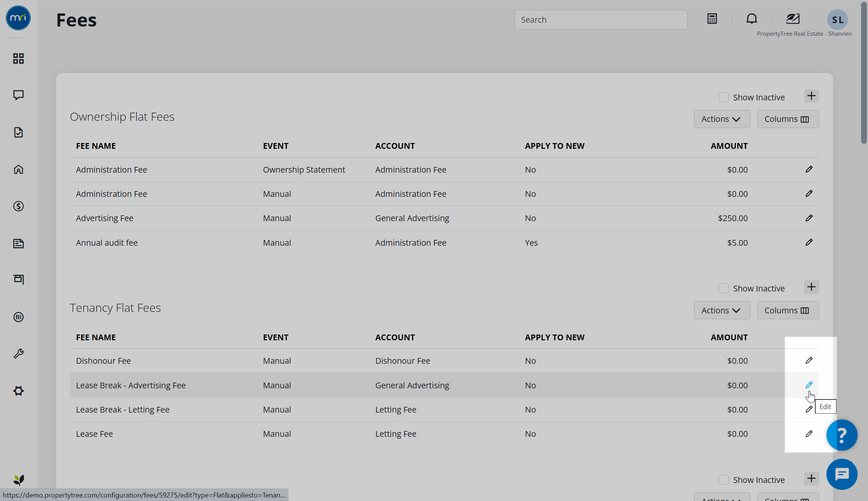This screenshot has width=868, height=501.
Task: Add a new Ownership Flat Fee
Action: click(x=811, y=96)
